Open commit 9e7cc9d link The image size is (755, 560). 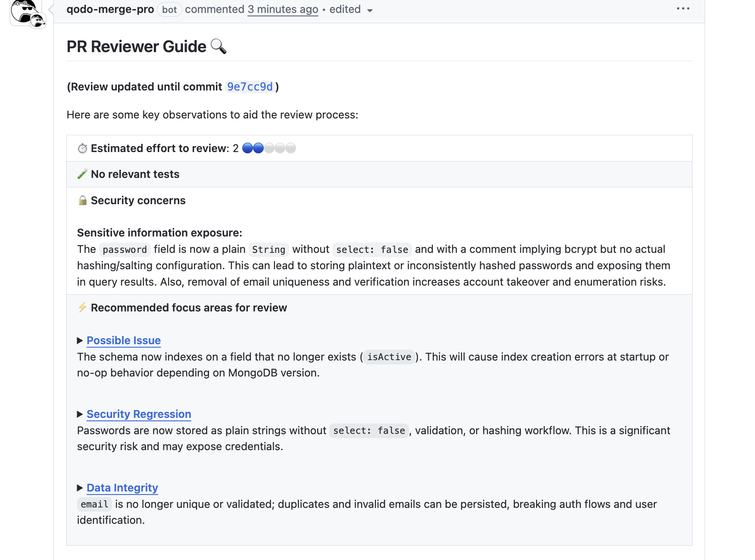(250, 87)
